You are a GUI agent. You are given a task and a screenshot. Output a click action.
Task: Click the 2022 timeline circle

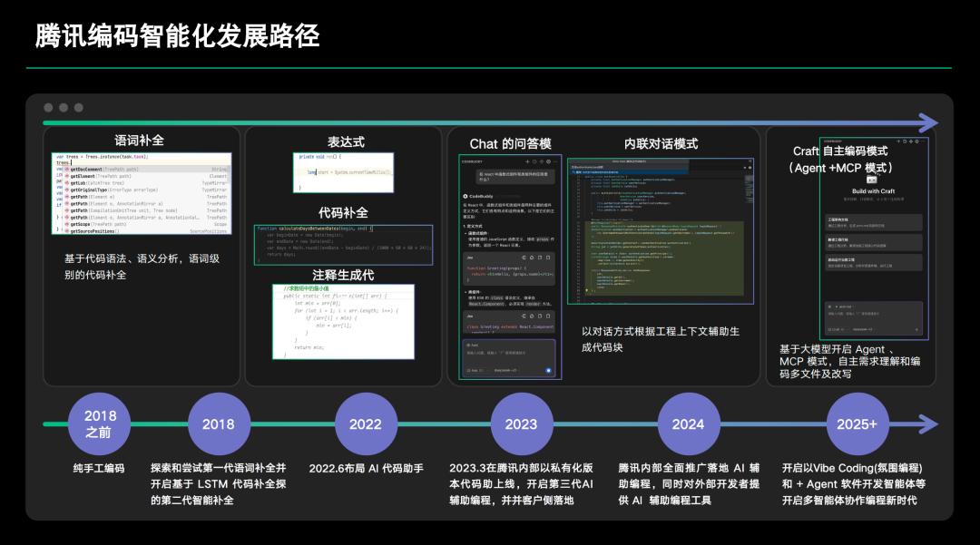tap(366, 423)
